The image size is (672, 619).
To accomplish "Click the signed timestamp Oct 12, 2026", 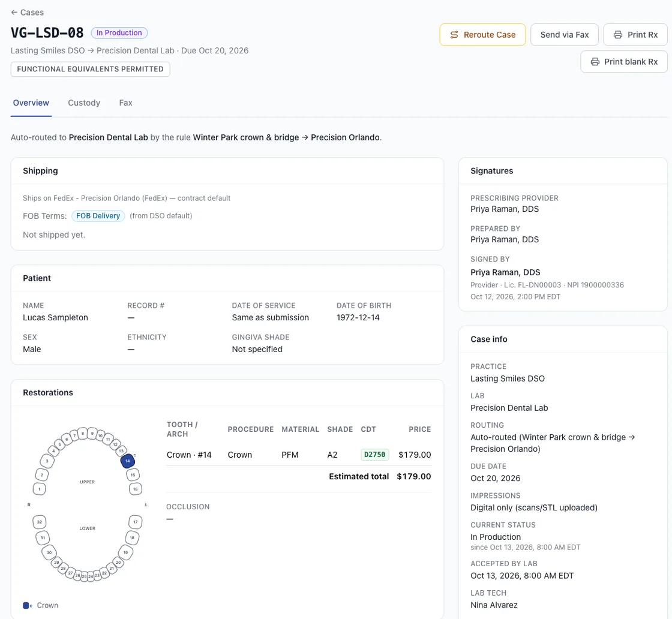I will 515,296.
